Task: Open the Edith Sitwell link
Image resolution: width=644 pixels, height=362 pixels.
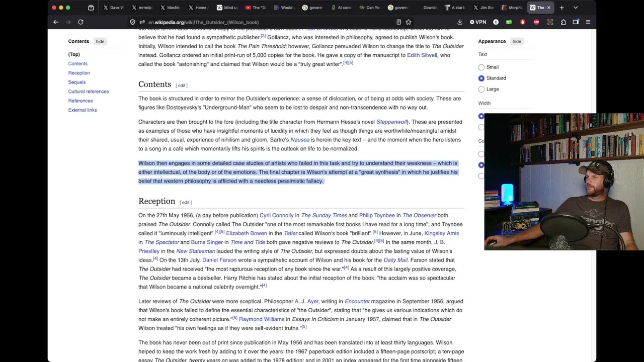Action: coord(422,55)
